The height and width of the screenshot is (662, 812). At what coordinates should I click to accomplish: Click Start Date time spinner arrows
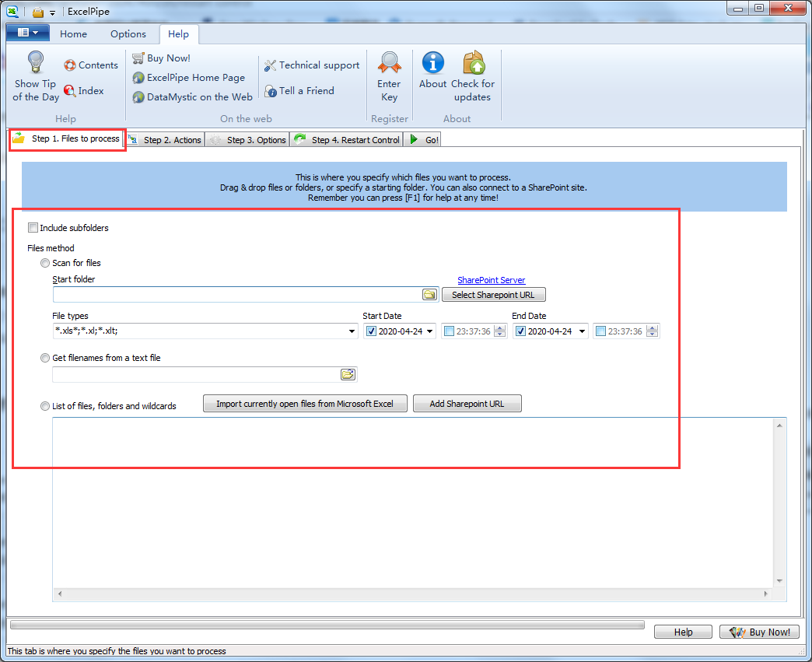coord(500,331)
